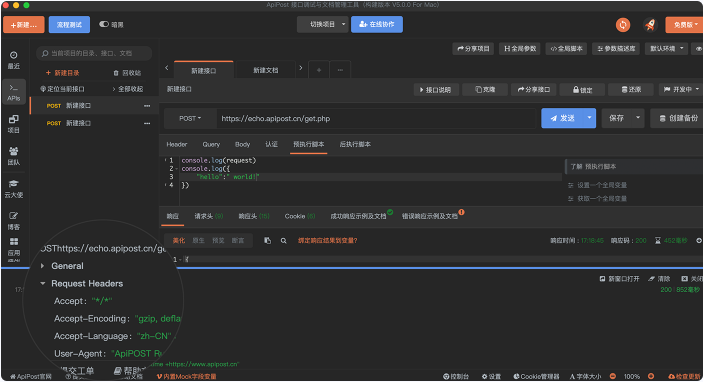This screenshot has height=382, width=703.
Task: Click 设置一个全局变量 snippet
Action: tap(602, 185)
